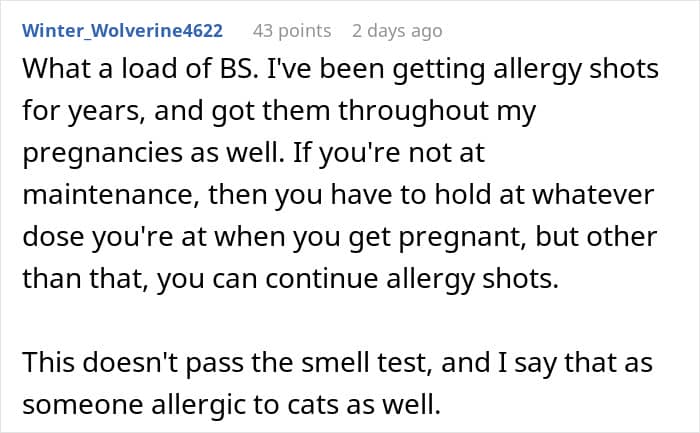
Task: Click the word 'pregnancies' in the comment
Action: [102, 153]
